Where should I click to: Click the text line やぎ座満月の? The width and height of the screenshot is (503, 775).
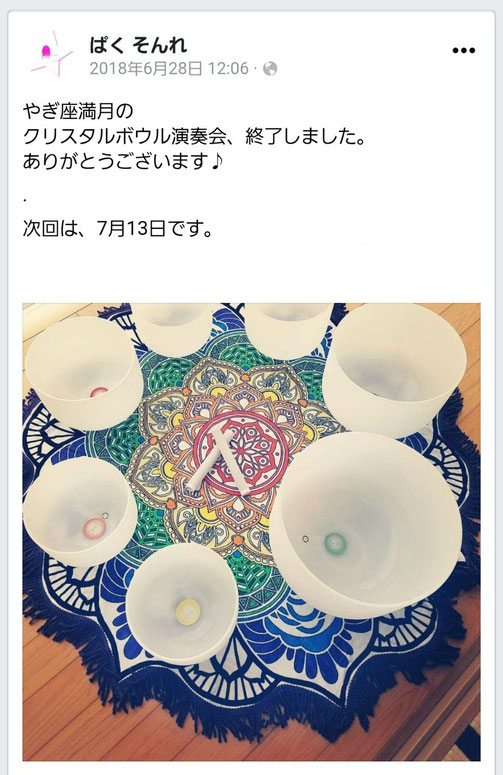[78, 111]
